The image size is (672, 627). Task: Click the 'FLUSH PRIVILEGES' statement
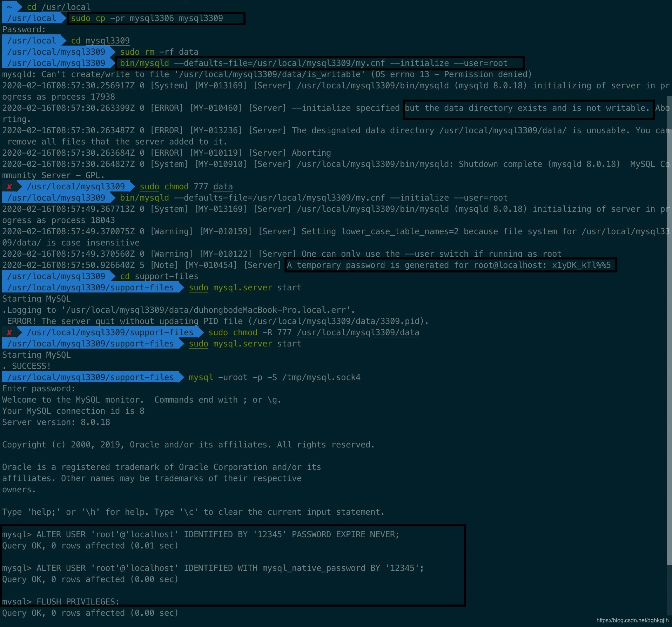click(61, 601)
